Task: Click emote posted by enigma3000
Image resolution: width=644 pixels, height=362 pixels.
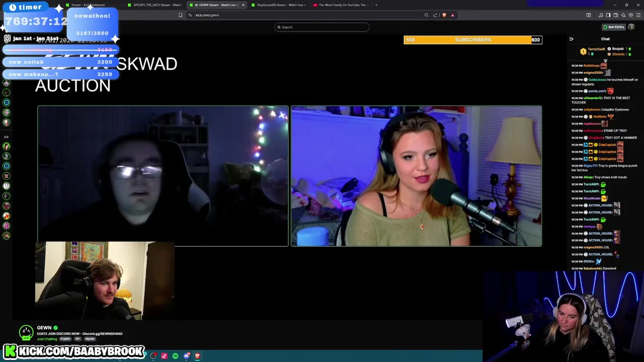Action: pos(607,72)
